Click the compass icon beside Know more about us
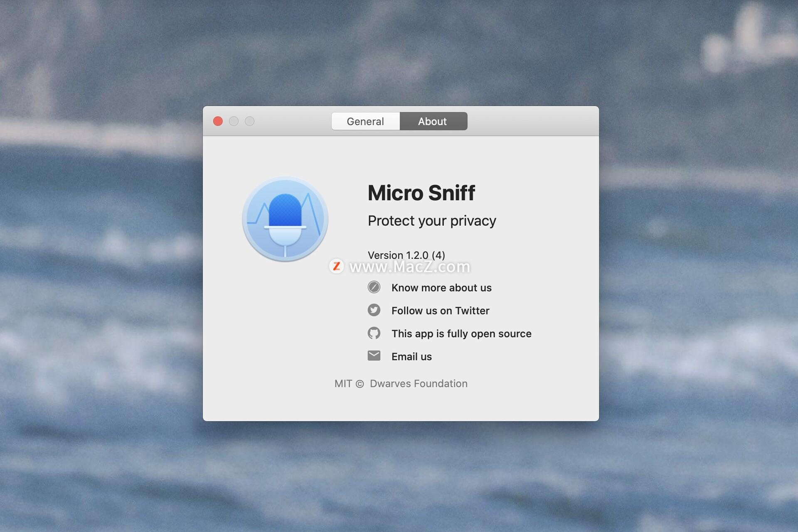This screenshot has width=798, height=532. [x=374, y=287]
